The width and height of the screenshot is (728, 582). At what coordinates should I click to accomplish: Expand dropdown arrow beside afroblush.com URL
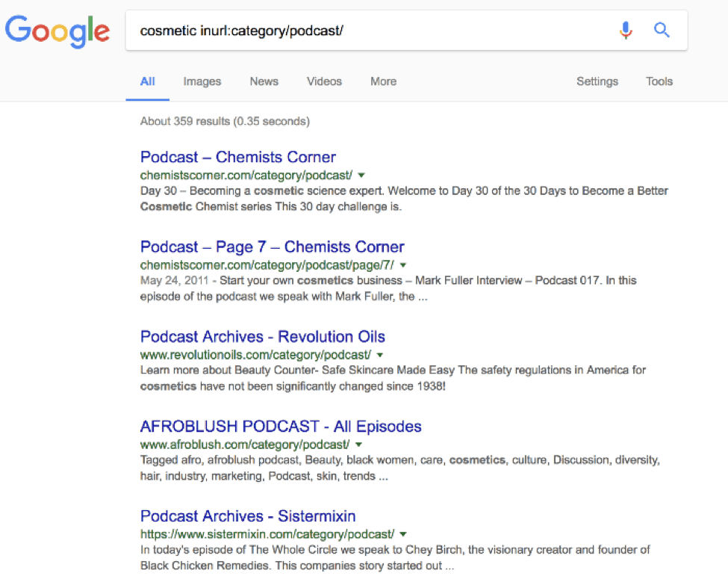pos(359,445)
